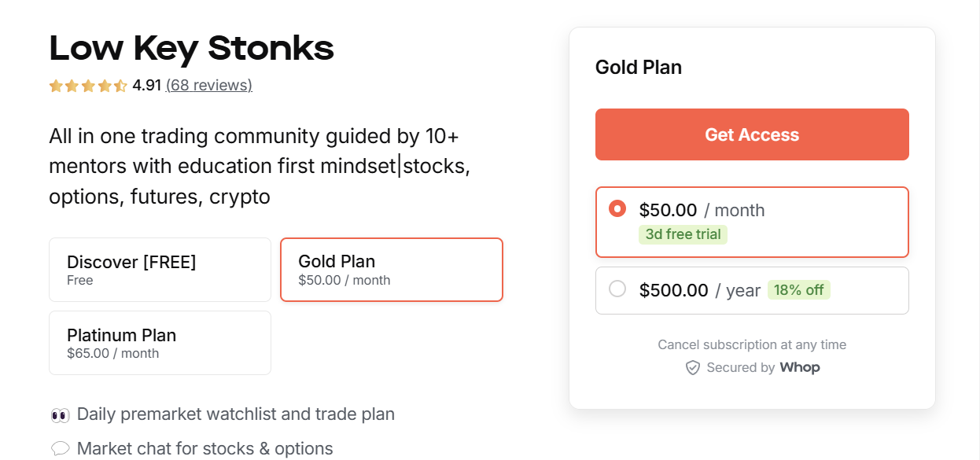Viewport: 980px width, 460px height.
Task: Click the Whop link at the bottom
Action: (x=801, y=367)
